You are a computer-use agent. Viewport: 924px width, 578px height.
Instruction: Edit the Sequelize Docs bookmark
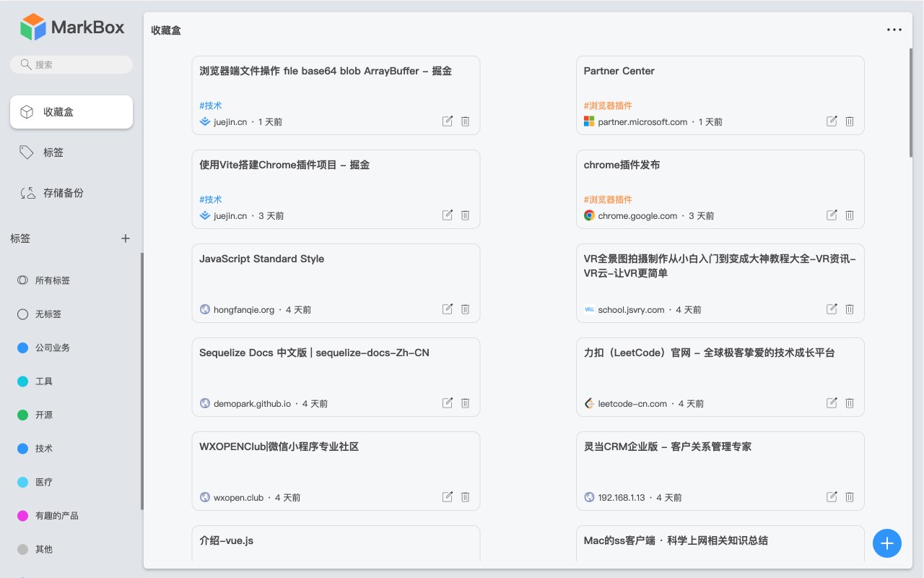(448, 403)
